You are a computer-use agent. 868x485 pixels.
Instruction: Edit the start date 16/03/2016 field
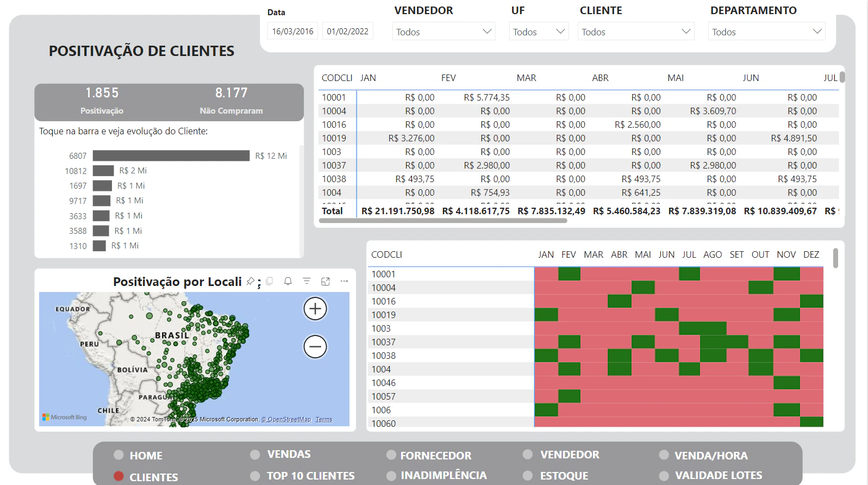[x=292, y=32]
